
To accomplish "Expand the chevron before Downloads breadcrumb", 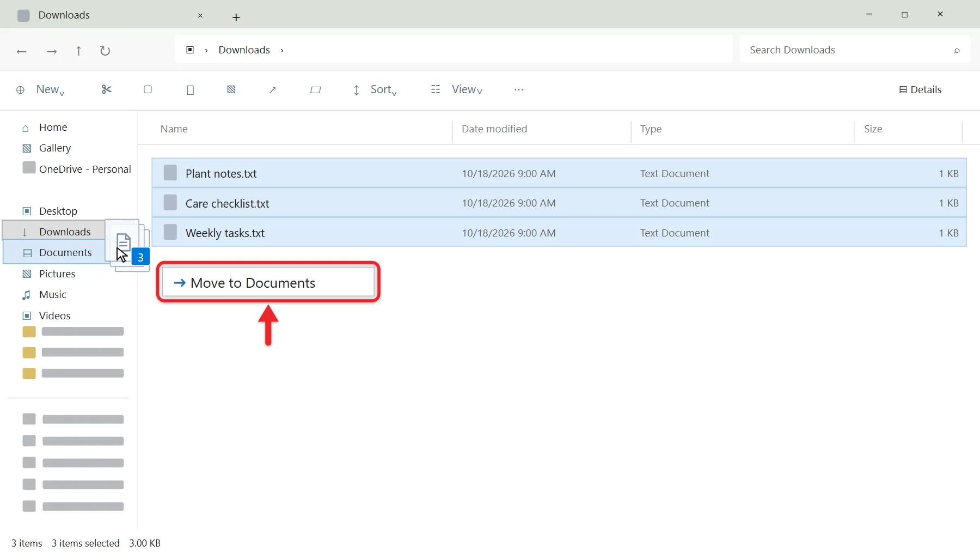I will point(206,50).
